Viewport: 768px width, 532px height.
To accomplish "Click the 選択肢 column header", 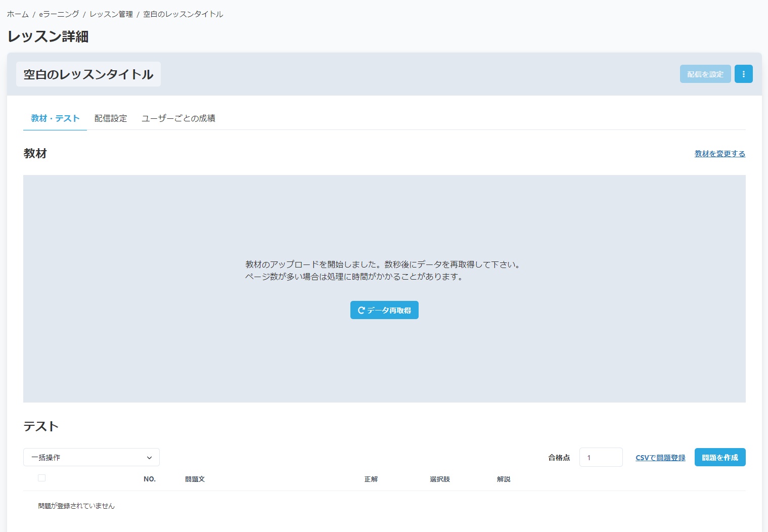I will 440,479.
